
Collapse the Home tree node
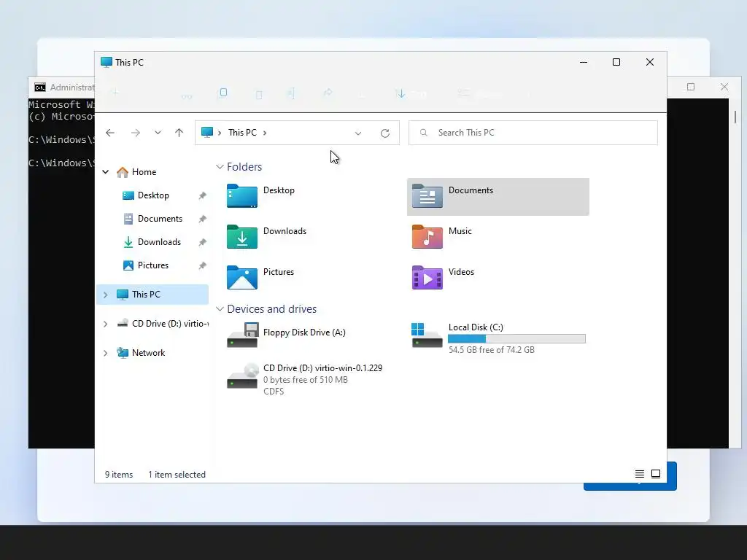click(x=106, y=172)
